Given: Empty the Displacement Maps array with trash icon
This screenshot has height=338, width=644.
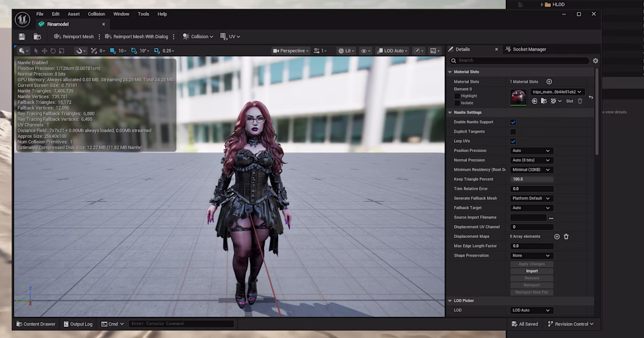Looking at the screenshot, I should point(566,237).
